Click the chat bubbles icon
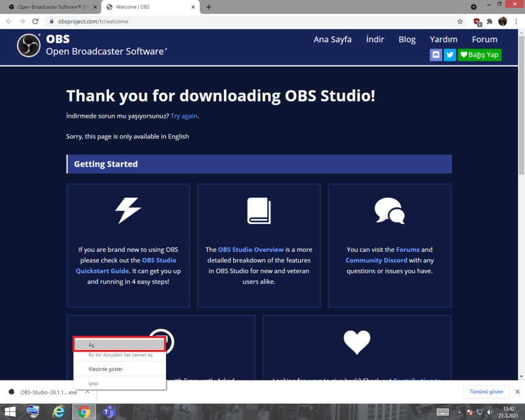 (390, 211)
